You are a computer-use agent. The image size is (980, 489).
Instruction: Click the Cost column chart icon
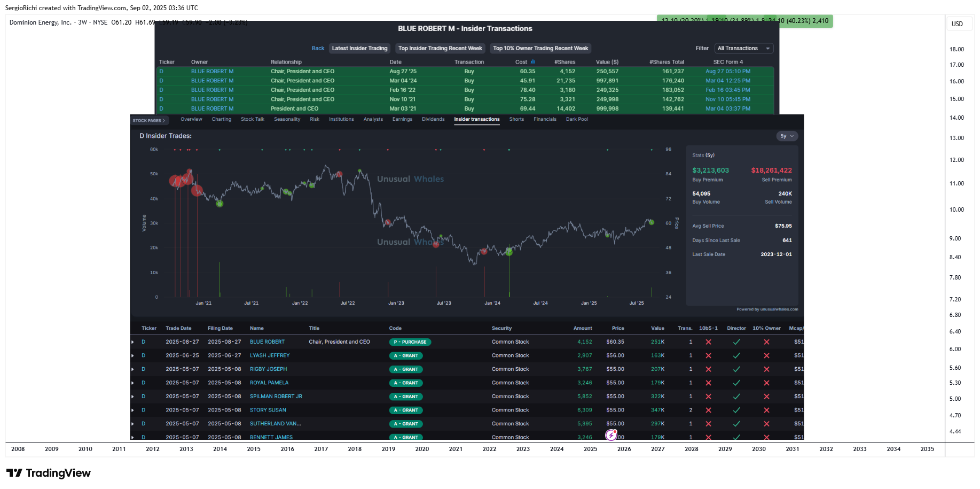click(x=532, y=62)
